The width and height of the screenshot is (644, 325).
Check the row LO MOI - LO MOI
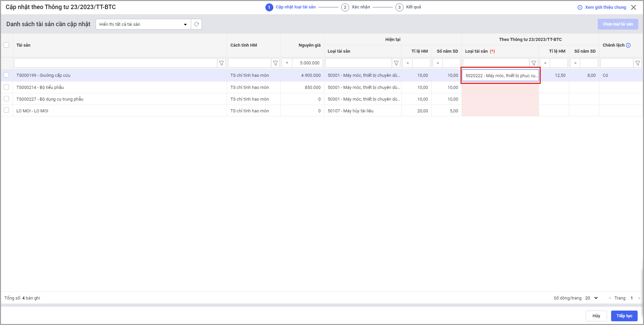tap(6, 110)
